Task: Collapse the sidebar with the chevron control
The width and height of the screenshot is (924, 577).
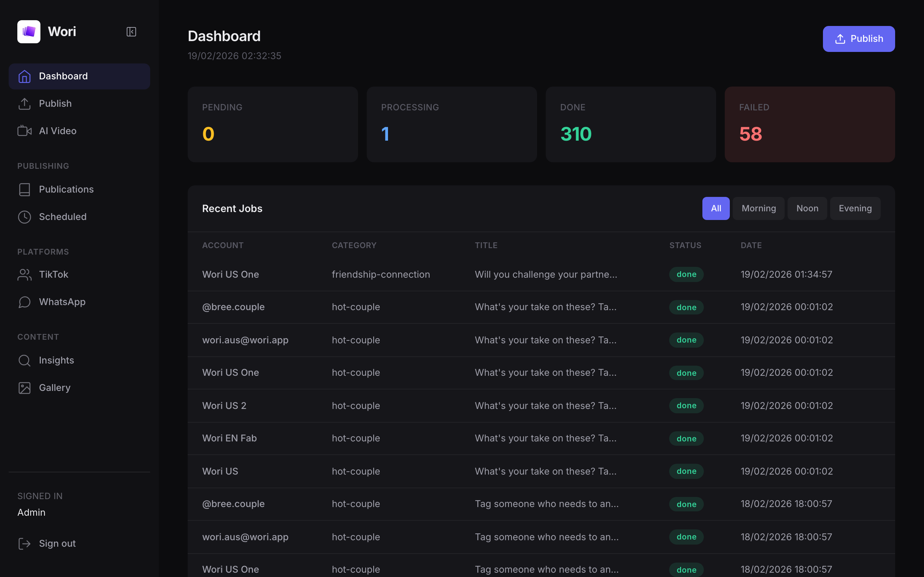Action: pos(131,32)
